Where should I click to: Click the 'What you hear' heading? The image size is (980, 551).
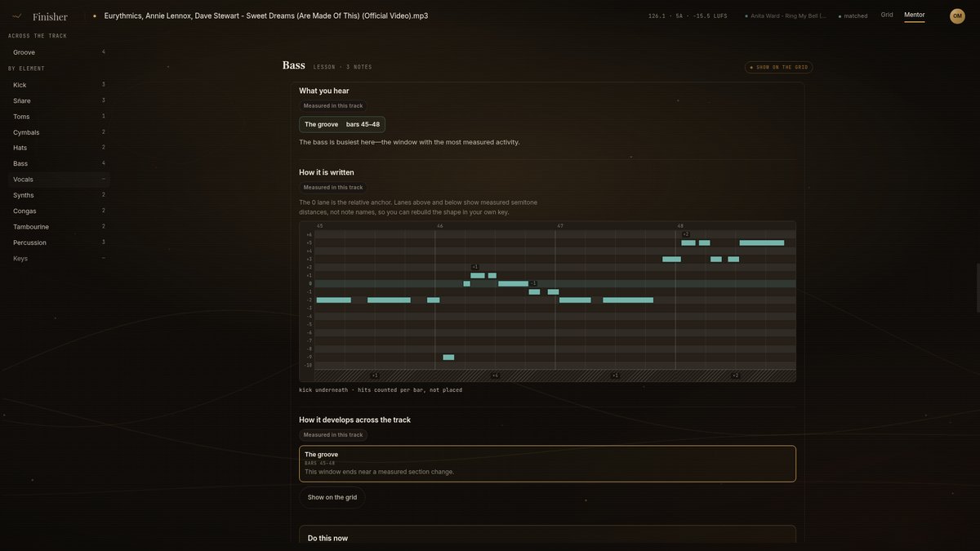(x=324, y=91)
